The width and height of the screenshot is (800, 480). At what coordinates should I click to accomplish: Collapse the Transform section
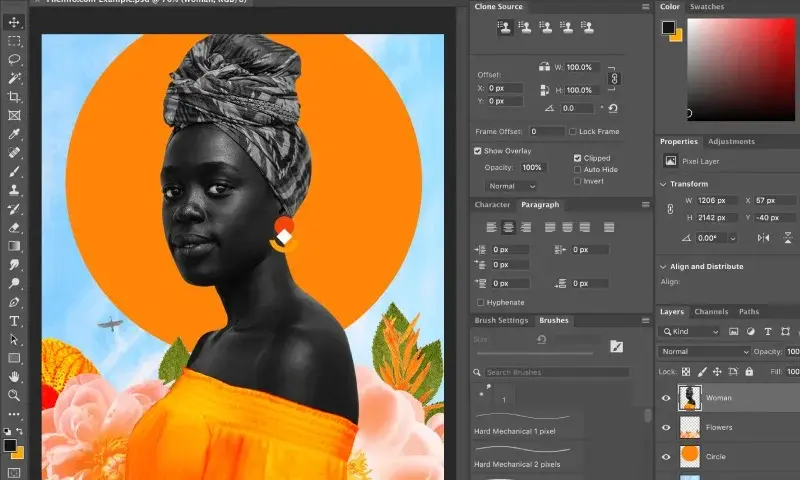pyautogui.click(x=663, y=184)
